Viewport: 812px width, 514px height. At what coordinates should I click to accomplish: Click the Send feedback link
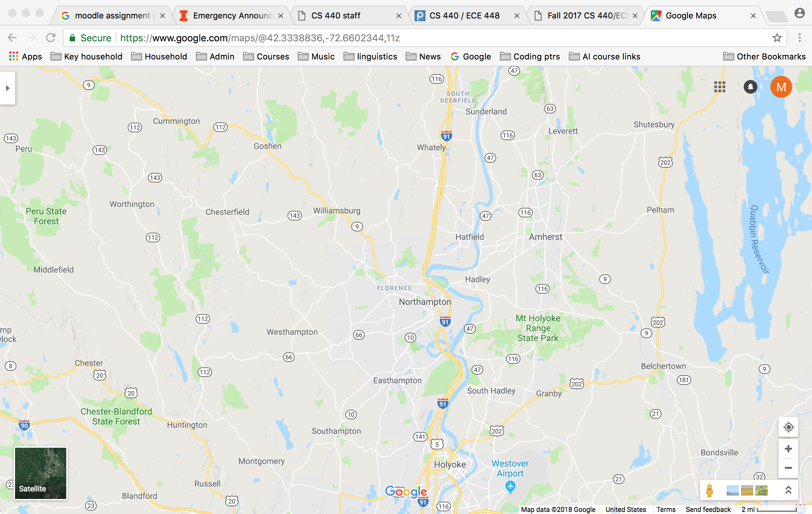point(708,509)
